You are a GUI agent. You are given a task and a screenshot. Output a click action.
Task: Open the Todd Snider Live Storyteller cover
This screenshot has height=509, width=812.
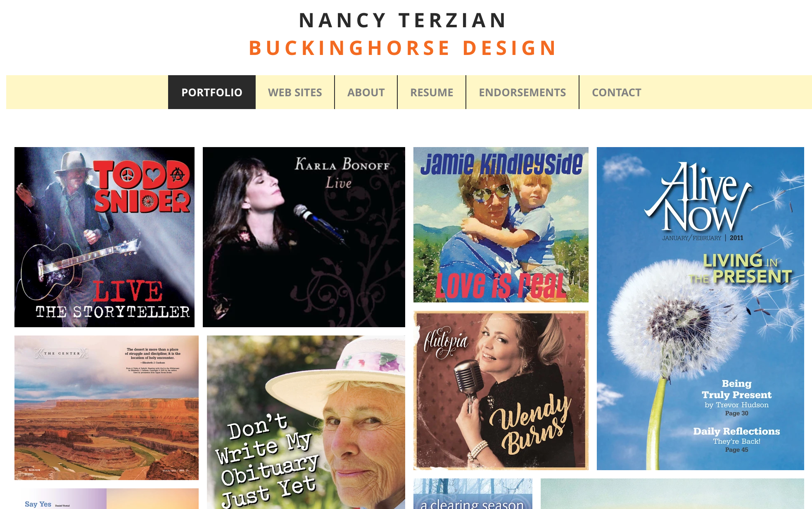(104, 237)
